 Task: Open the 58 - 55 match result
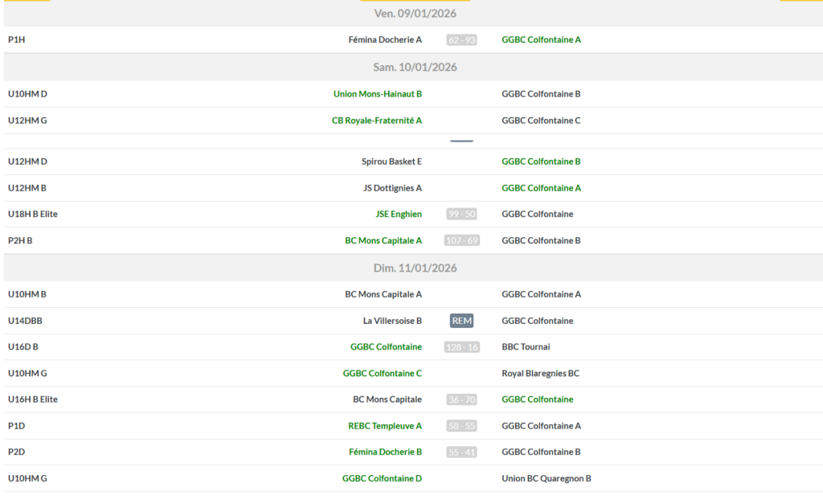point(461,426)
